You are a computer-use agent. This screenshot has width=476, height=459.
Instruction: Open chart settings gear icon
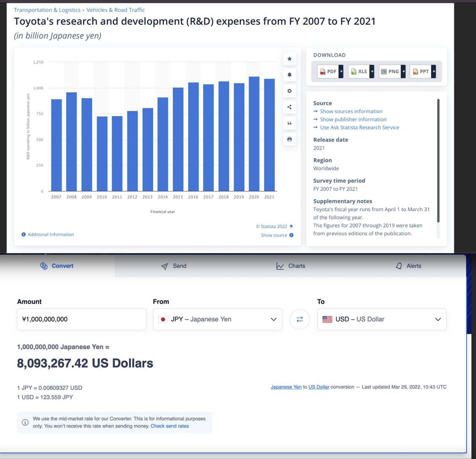click(289, 91)
